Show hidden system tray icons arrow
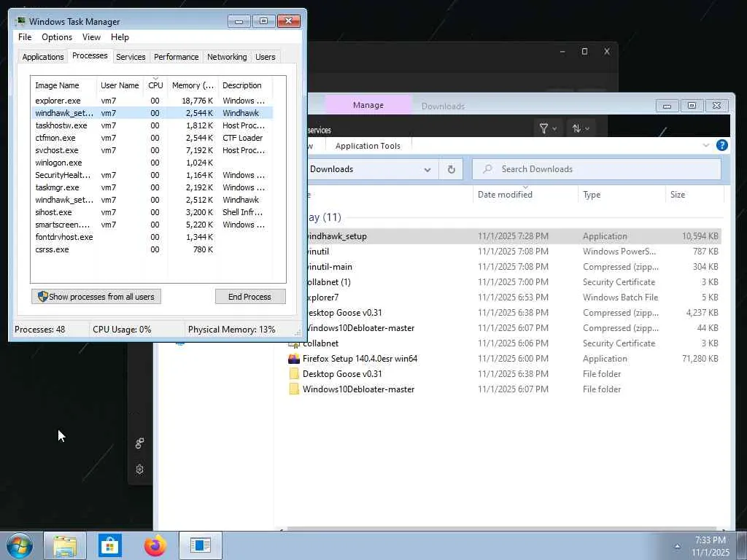The image size is (747, 560). (677, 546)
